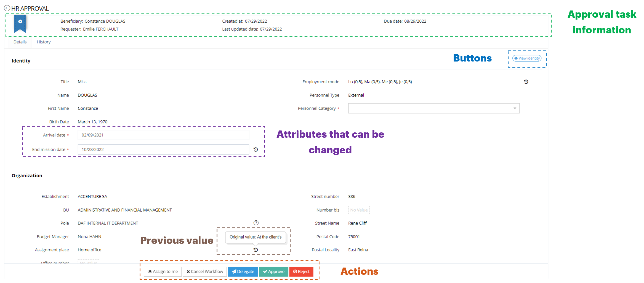Open the Personnel Category dropdown

coord(433,108)
